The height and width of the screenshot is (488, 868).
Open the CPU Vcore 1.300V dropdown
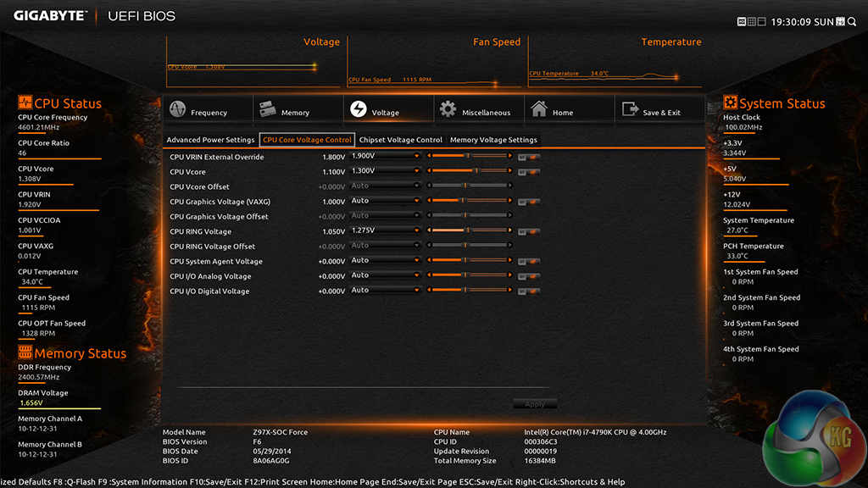coord(386,171)
